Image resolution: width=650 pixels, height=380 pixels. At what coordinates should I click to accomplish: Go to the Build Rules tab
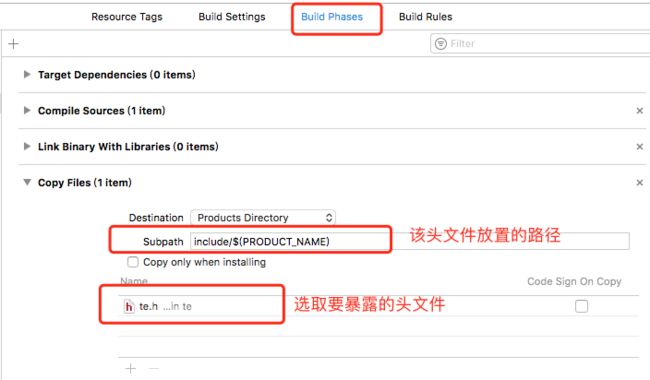pyautogui.click(x=425, y=17)
